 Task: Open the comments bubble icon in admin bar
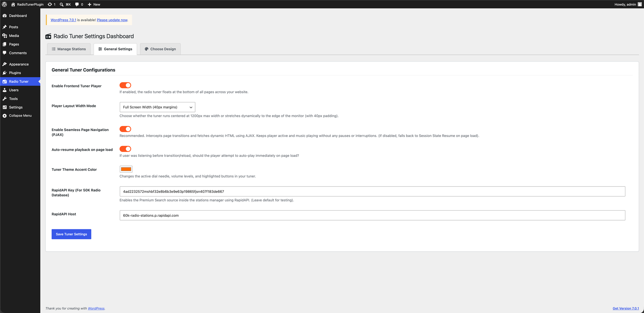pyautogui.click(x=77, y=5)
